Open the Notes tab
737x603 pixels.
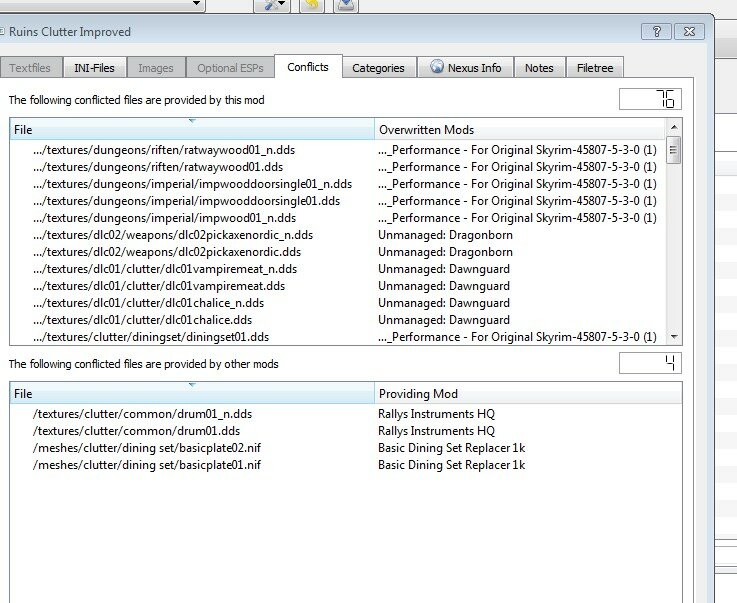(539, 68)
